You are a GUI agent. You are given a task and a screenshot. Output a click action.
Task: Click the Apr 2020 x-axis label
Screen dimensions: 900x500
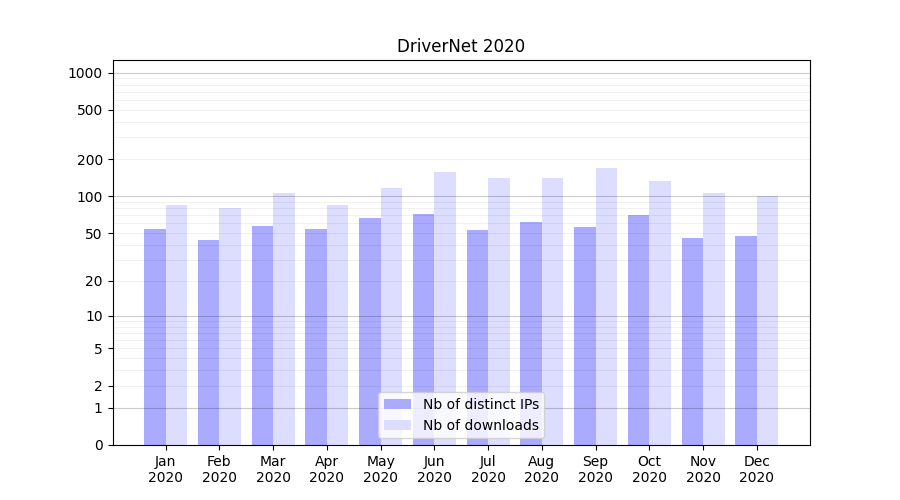(327, 469)
